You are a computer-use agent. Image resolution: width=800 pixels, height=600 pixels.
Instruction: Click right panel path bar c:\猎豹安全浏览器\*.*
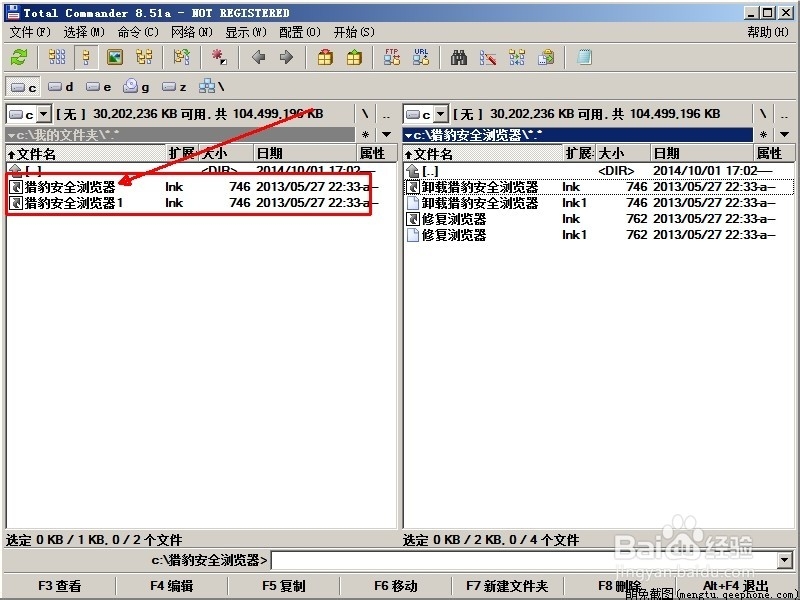pos(578,135)
